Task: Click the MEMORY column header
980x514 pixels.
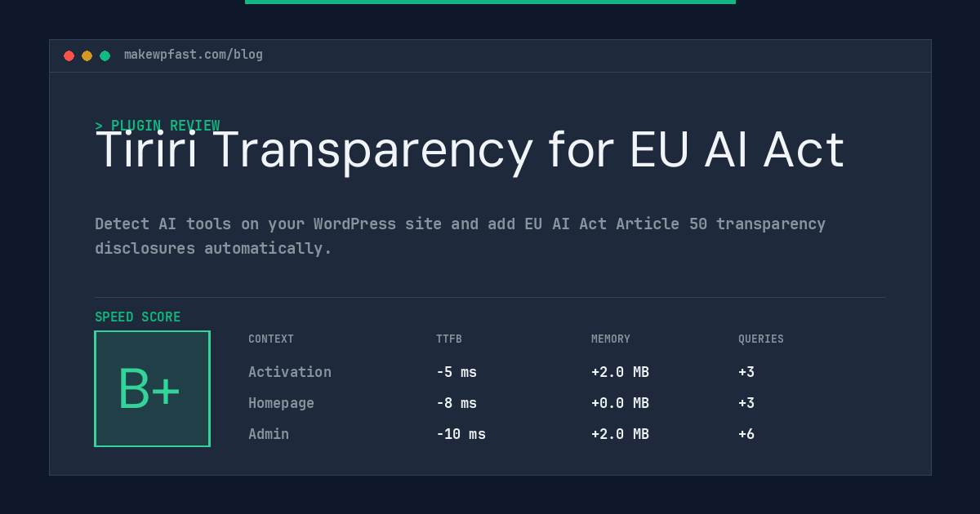Action: point(611,339)
